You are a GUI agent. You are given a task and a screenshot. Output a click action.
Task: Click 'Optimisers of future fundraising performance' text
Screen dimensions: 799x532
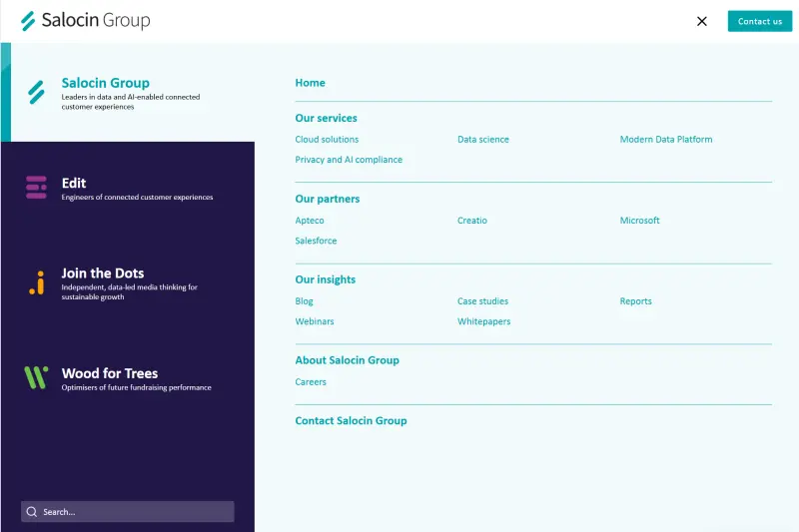click(x=136, y=387)
